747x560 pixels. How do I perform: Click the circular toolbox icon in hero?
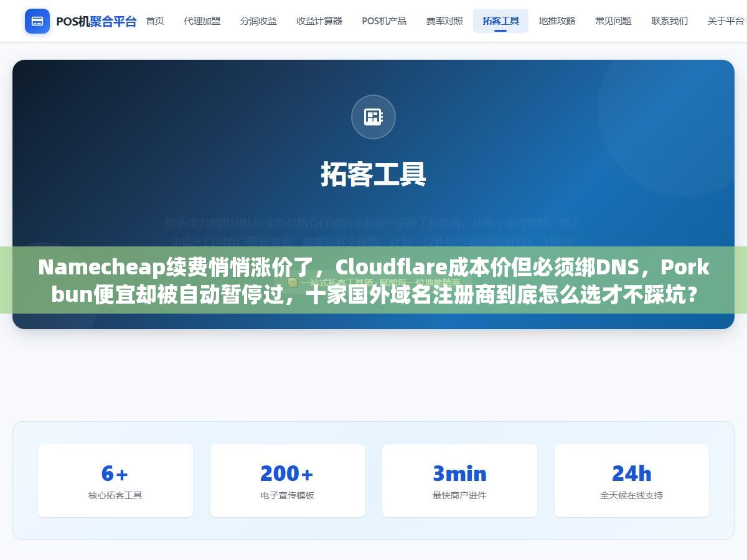point(374,117)
